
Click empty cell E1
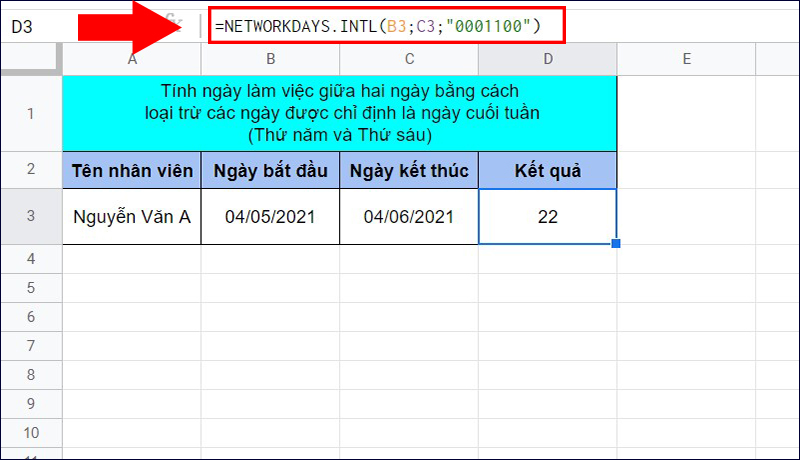point(687,113)
